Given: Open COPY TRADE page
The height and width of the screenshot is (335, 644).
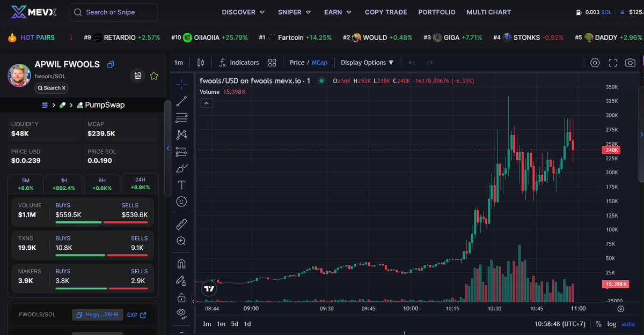Looking at the screenshot, I should pos(386,12).
